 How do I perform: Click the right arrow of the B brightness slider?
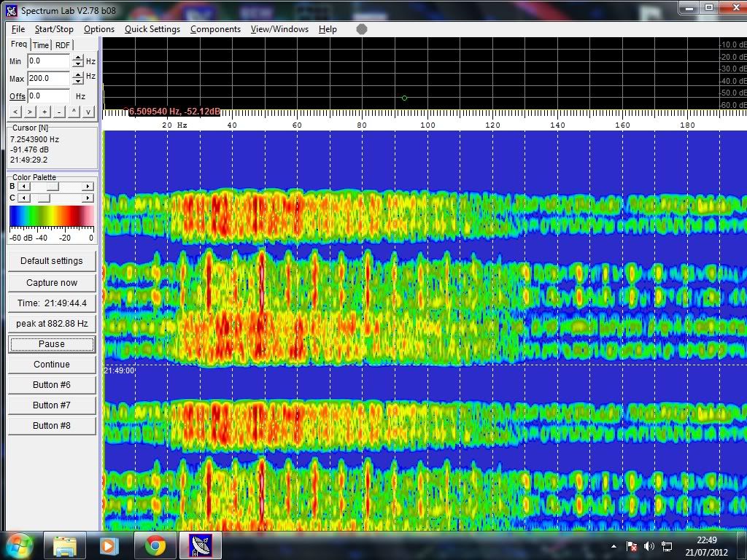point(88,187)
